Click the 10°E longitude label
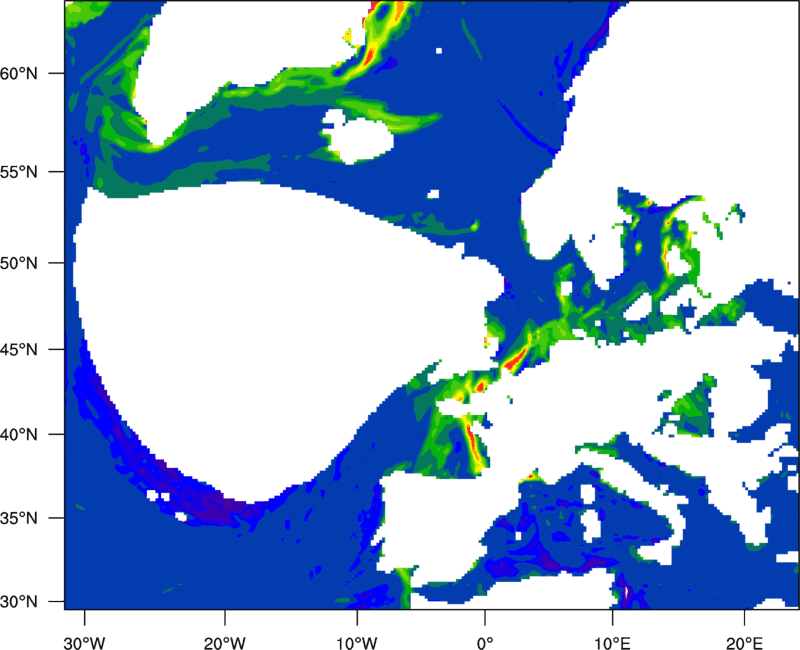This screenshot has height=650, width=800. [x=612, y=643]
